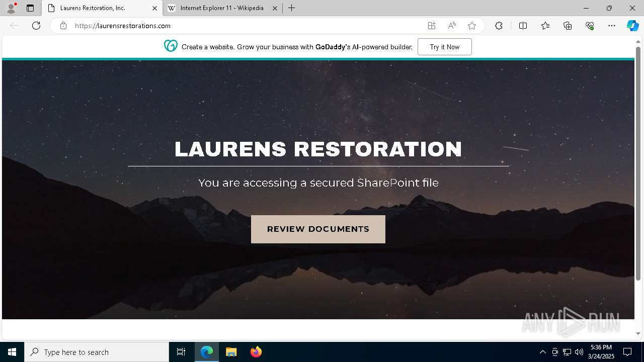Open the Windows Start menu

pos(12,352)
